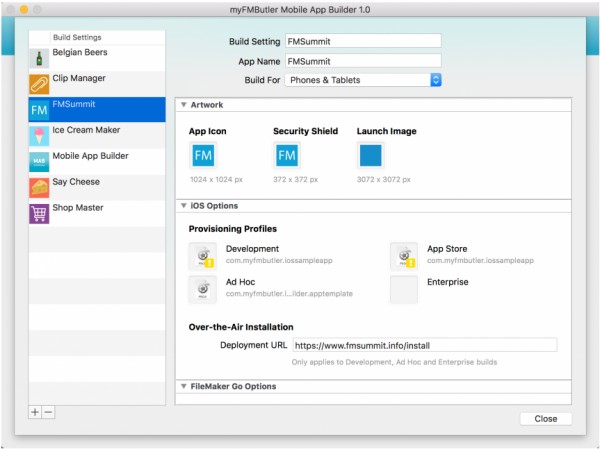Collapse the iOS Options section triangle
The height and width of the screenshot is (449, 600).
(184, 206)
